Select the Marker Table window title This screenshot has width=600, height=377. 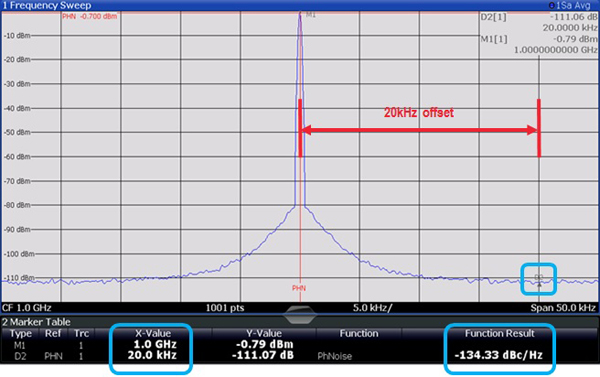pyautogui.click(x=36, y=322)
